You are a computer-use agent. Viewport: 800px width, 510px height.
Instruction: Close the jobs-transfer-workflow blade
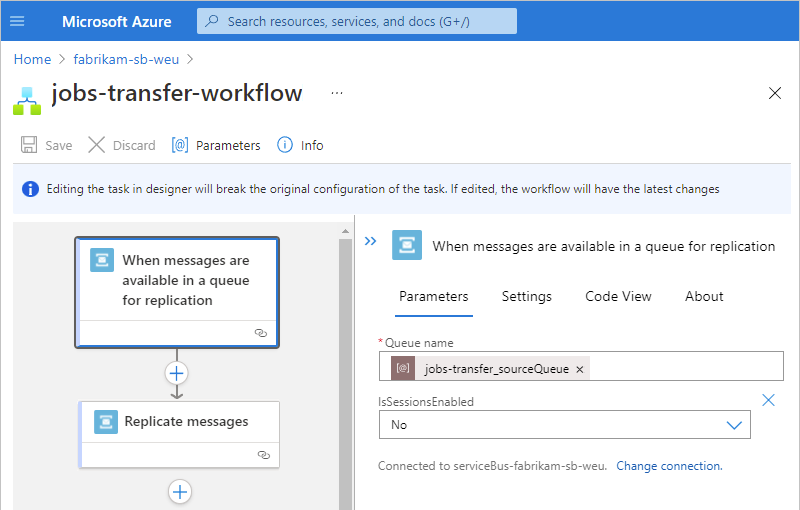point(774,93)
